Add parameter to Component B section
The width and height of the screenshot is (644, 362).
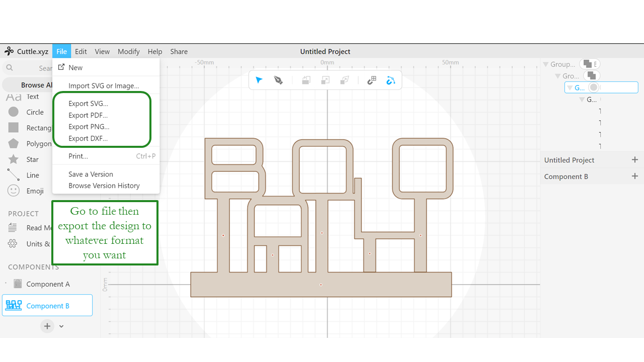(634, 176)
